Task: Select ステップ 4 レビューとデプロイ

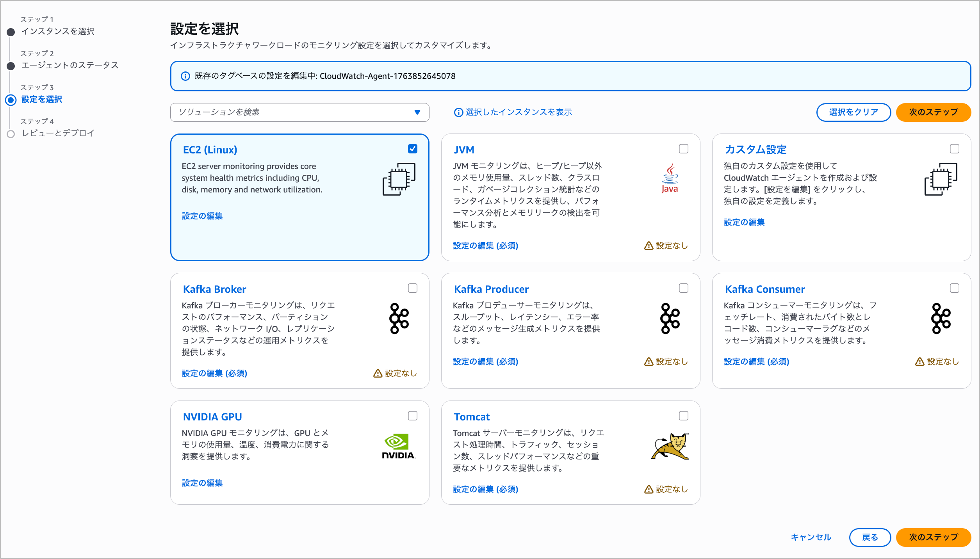Action: pyautogui.click(x=57, y=133)
